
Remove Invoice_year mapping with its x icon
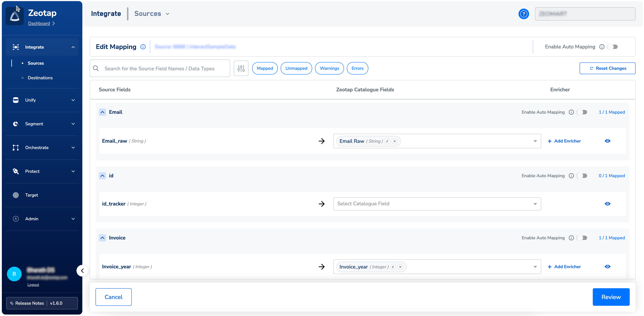coord(400,267)
